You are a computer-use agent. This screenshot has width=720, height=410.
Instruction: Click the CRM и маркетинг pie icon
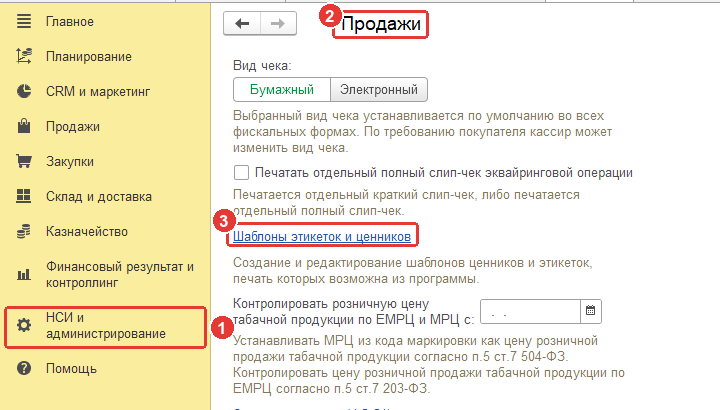click(x=24, y=91)
